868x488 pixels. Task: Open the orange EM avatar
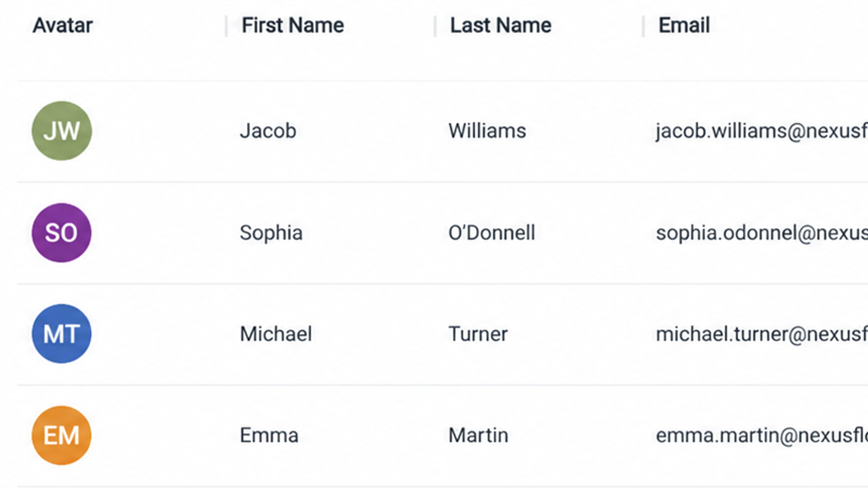pos(61,435)
